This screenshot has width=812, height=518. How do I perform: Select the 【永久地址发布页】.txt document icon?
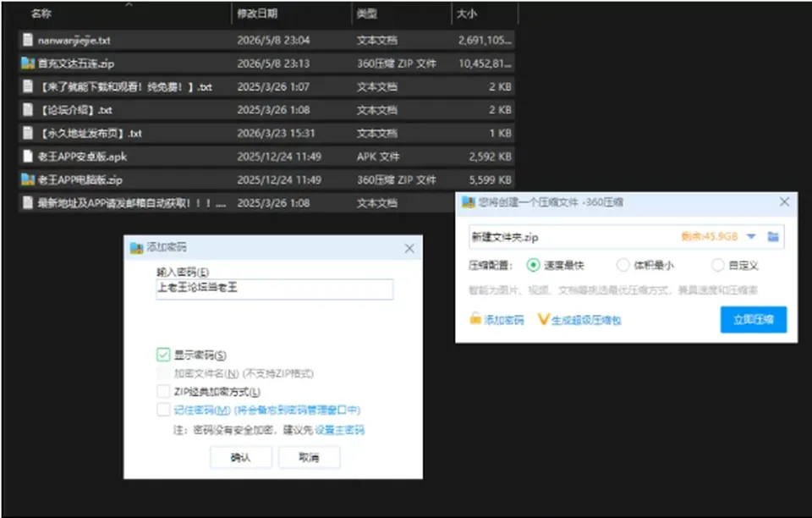pyautogui.click(x=28, y=133)
